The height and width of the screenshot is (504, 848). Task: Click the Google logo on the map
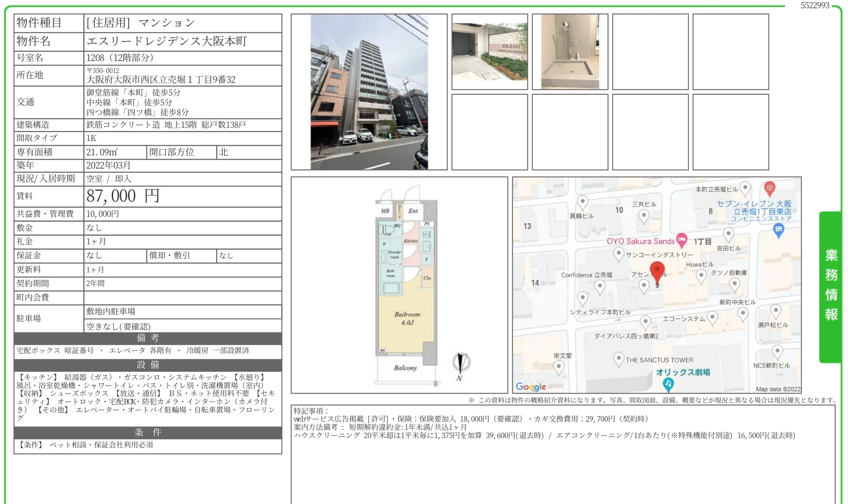point(531,387)
